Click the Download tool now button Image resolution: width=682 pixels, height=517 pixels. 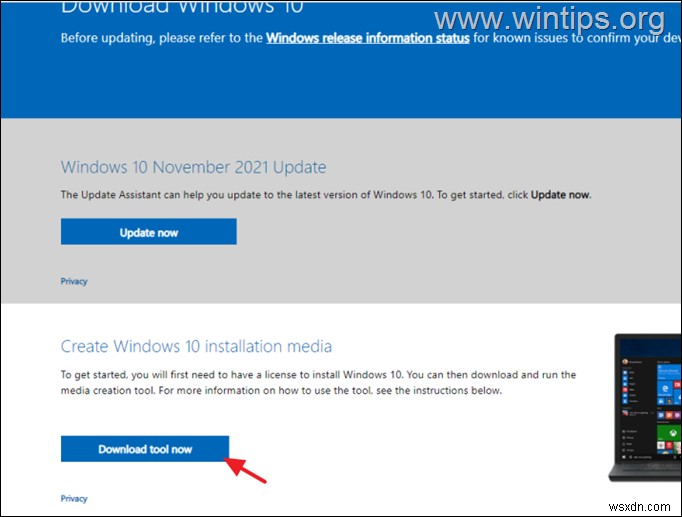(x=145, y=449)
